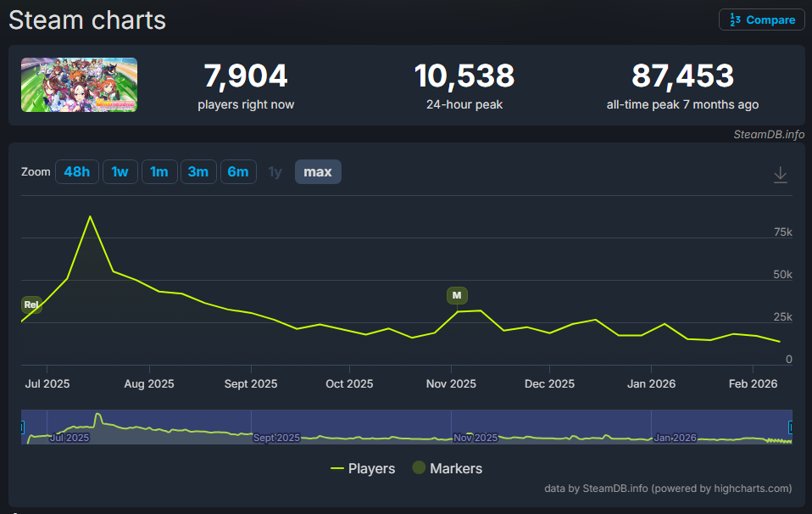The image size is (812, 514).
Task: Toggle the Markers series in legend
Action: click(448, 468)
